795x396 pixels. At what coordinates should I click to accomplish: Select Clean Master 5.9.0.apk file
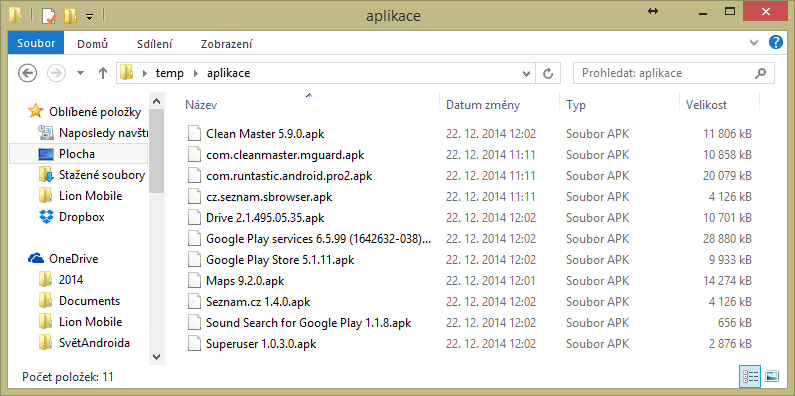(265, 134)
